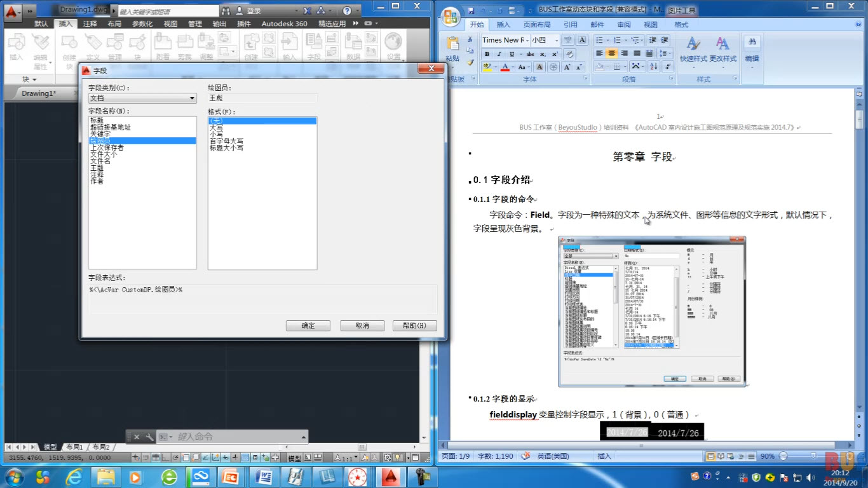
Task: Switch to 布局1 layout tab in AutoCAD
Action: coord(74,447)
